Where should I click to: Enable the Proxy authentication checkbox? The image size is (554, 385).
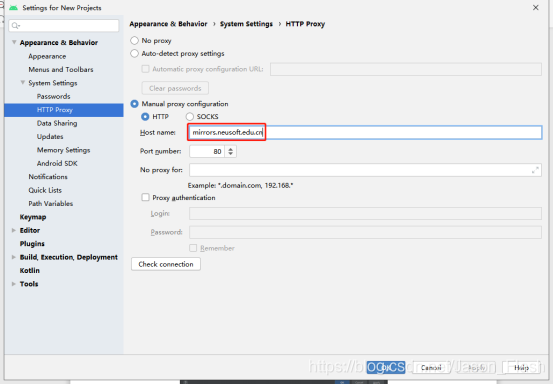pos(145,197)
